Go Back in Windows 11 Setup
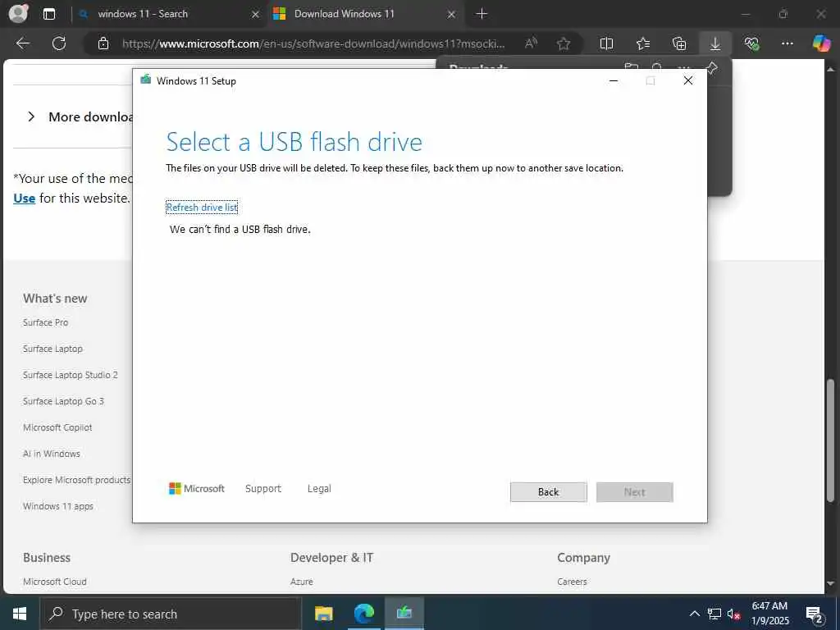This screenshot has height=630, width=840. coord(549,492)
